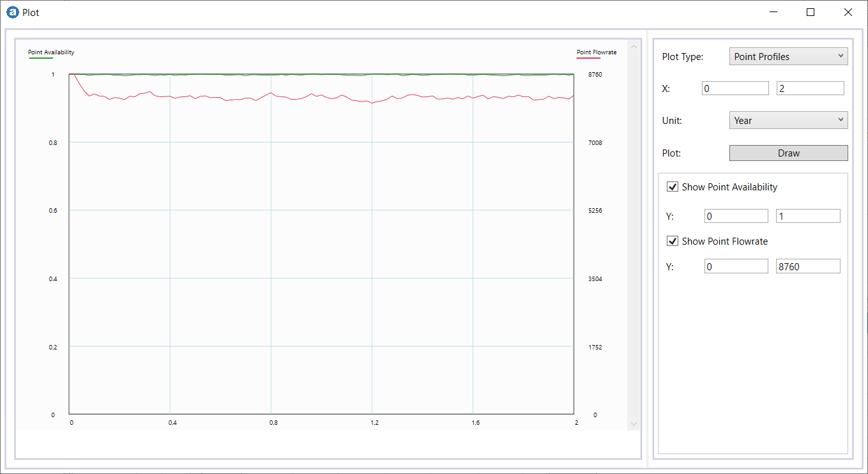
Task: Expand the Plot Type combo box arrow
Action: pyautogui.click(x=841, y=56)
